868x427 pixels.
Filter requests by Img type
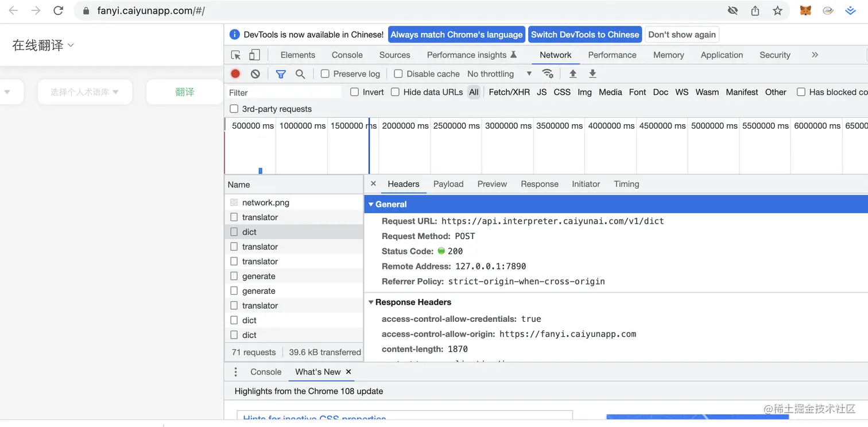[584, 92]
